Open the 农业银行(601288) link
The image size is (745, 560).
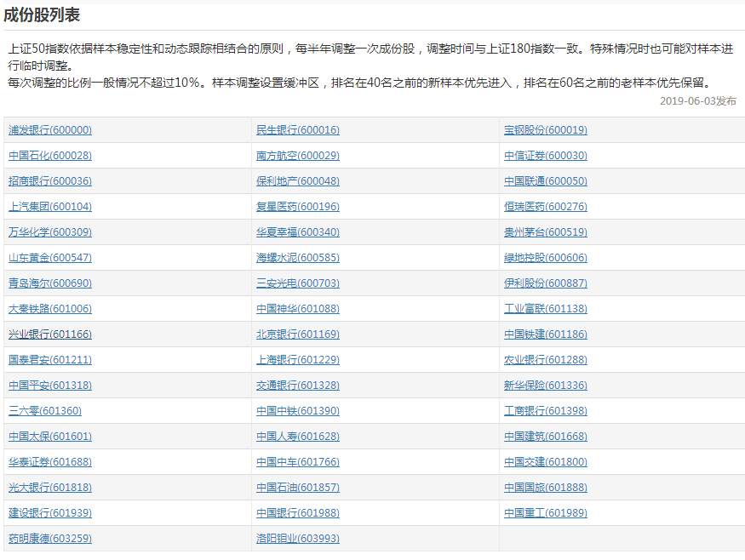[546, 360]
